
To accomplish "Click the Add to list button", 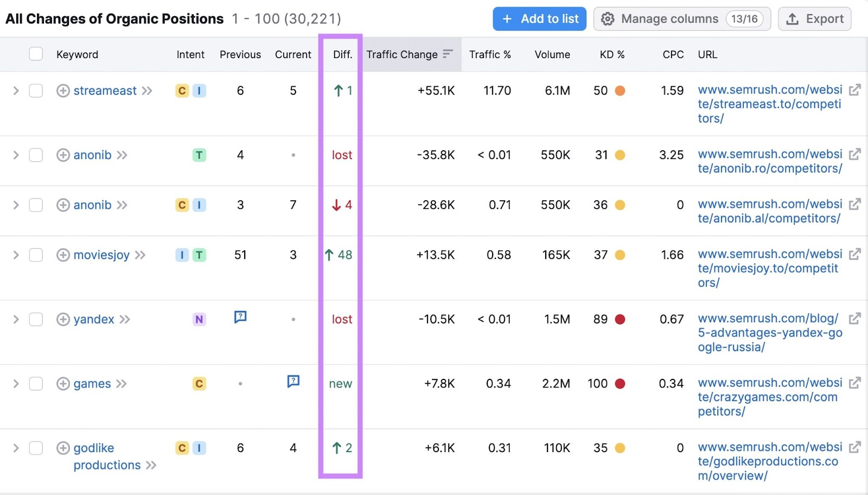I will point(539,18).
